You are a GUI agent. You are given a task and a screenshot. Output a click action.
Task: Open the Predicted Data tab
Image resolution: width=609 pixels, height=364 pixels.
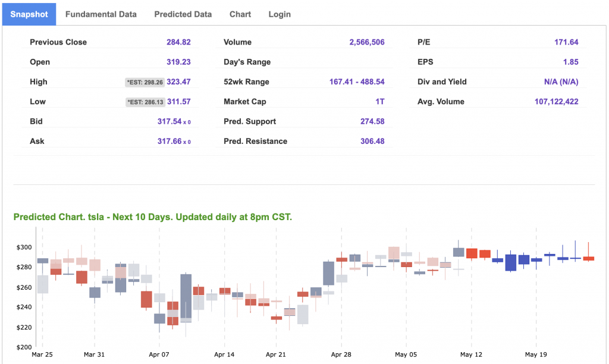click(183, 14)
